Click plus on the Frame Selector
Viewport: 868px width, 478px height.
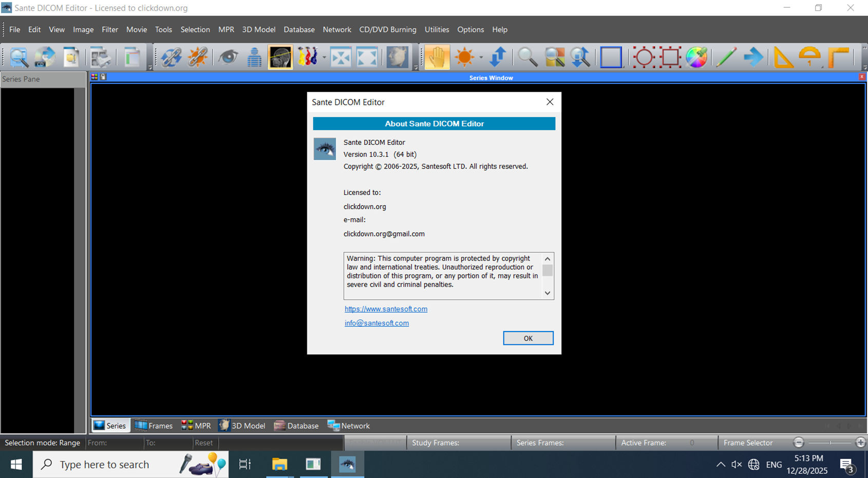tap(861, 442)
